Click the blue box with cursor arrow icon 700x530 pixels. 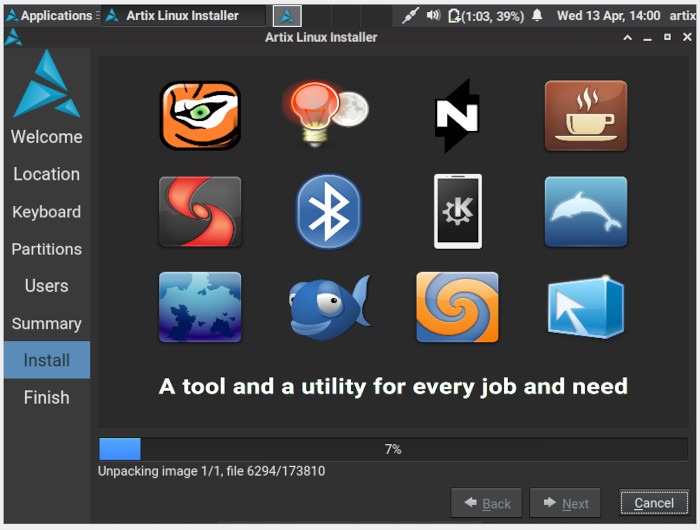(x=586, y=307)
